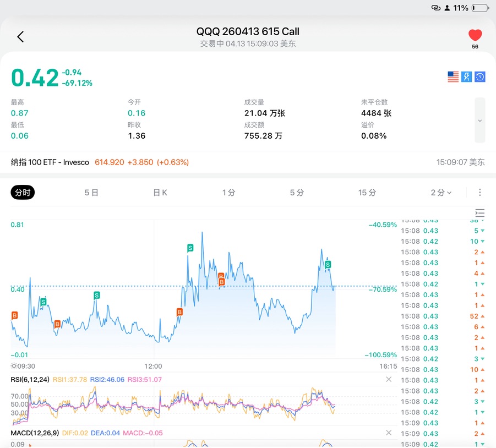Open the 2分 interval dropdown
This screenshot has width=496, height=448.
tap(441, 193)
